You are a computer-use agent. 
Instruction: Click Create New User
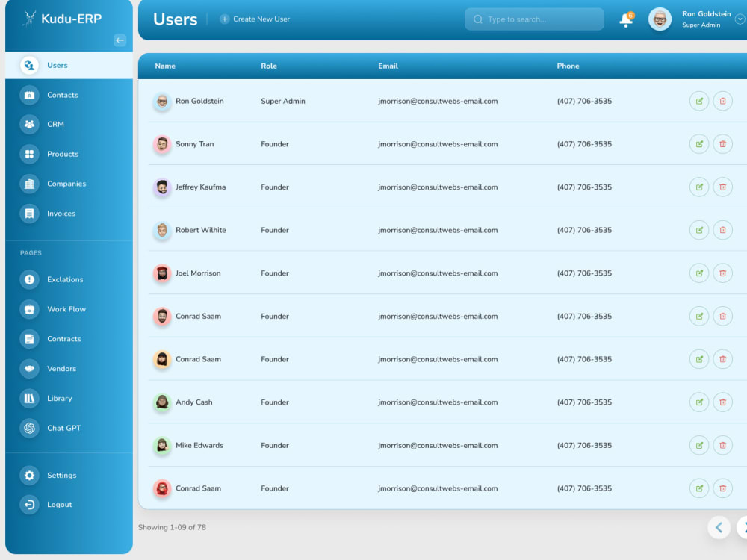click(x=255, y=19)
